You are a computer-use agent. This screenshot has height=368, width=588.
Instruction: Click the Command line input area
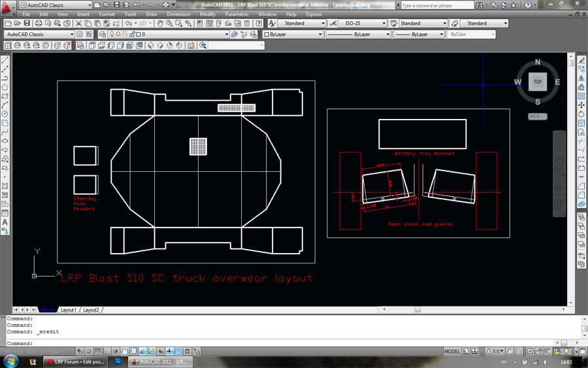tap(281, 343)
